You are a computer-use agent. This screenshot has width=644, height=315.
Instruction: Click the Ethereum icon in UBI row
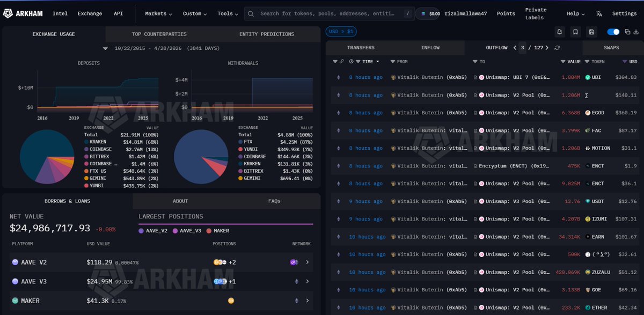[x=338, y=77]
